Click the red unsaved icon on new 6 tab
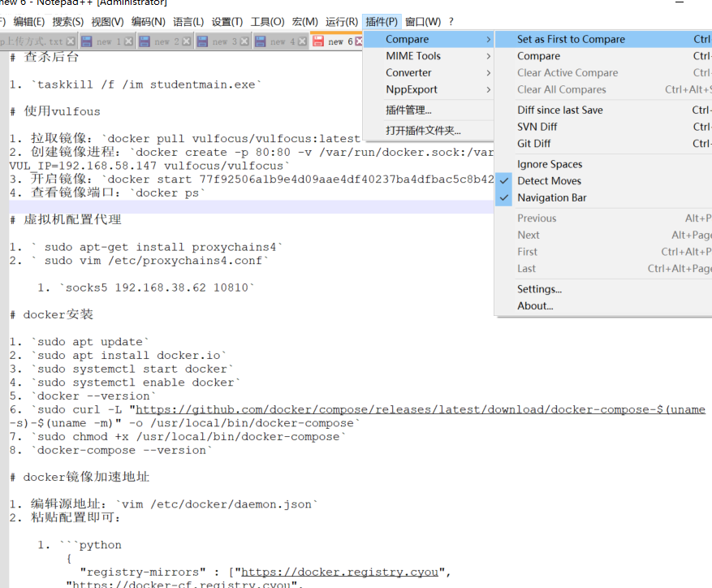This screenshot has width=712, height=588. 320,39
